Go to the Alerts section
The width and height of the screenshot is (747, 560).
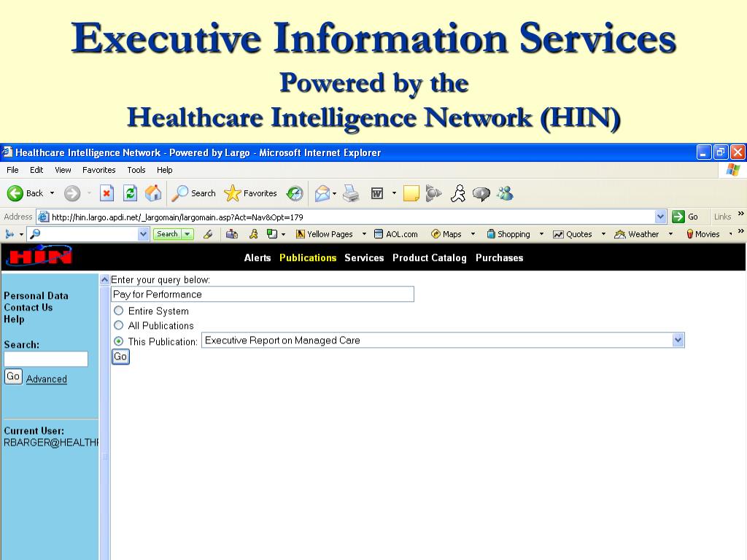click(x=258, y=257)
